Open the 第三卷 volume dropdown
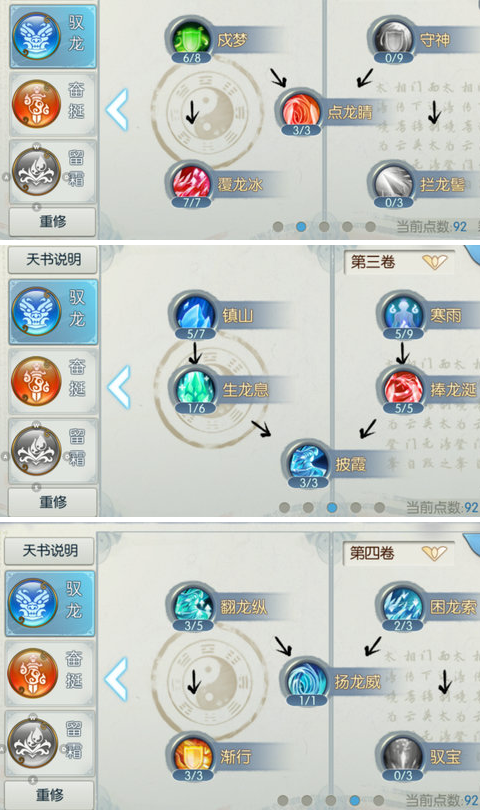Image resolution: width=480 pixels, height=810 pixels. (x=398, y=262)
